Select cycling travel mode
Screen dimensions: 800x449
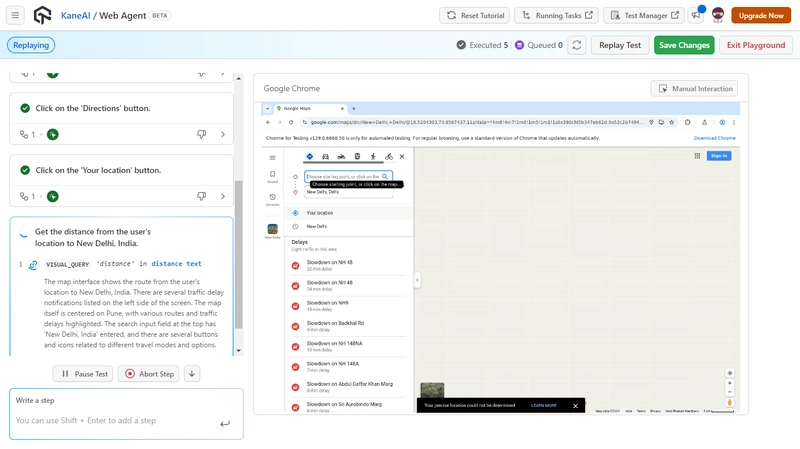point(389,157)
